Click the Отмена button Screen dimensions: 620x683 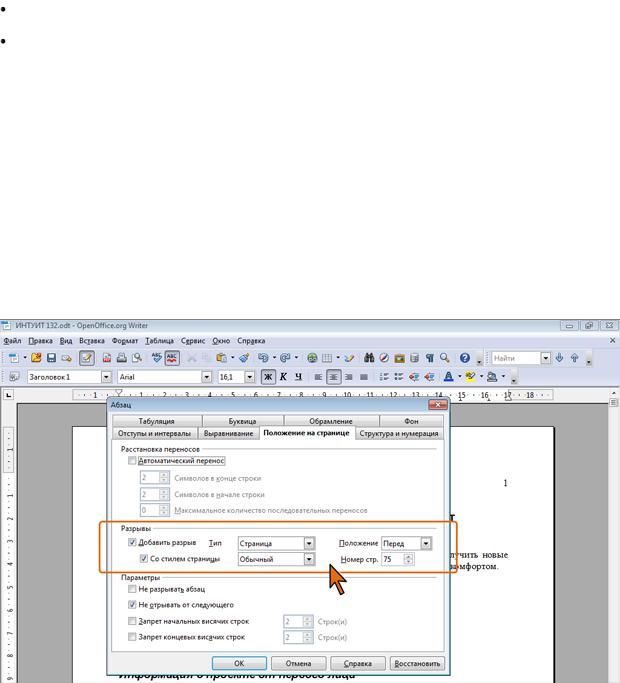point(298,663)
